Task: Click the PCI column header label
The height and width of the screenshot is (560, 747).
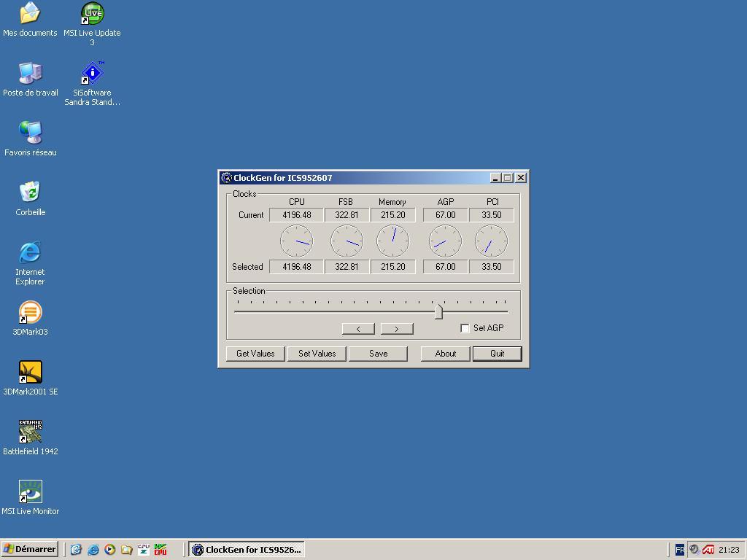Action: [x=492, y=202]
